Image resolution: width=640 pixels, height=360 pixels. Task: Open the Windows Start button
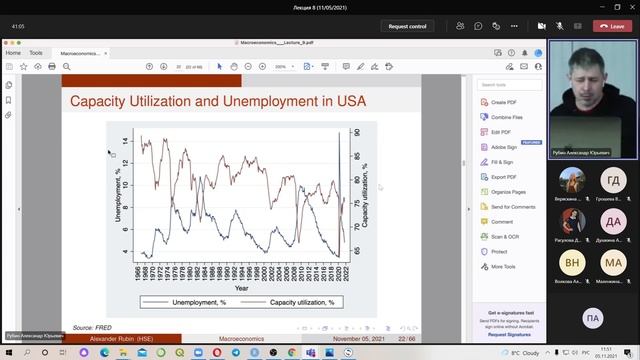click(8, 352)
